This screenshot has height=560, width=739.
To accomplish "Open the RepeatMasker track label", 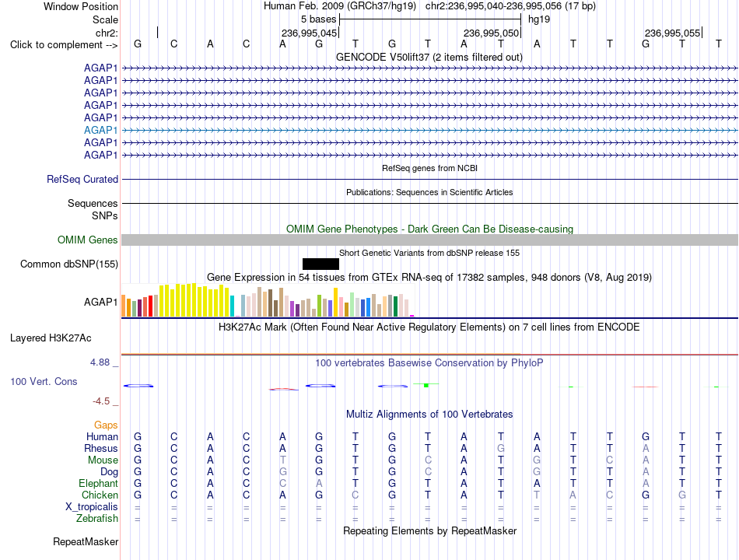I will coord(86,541).
